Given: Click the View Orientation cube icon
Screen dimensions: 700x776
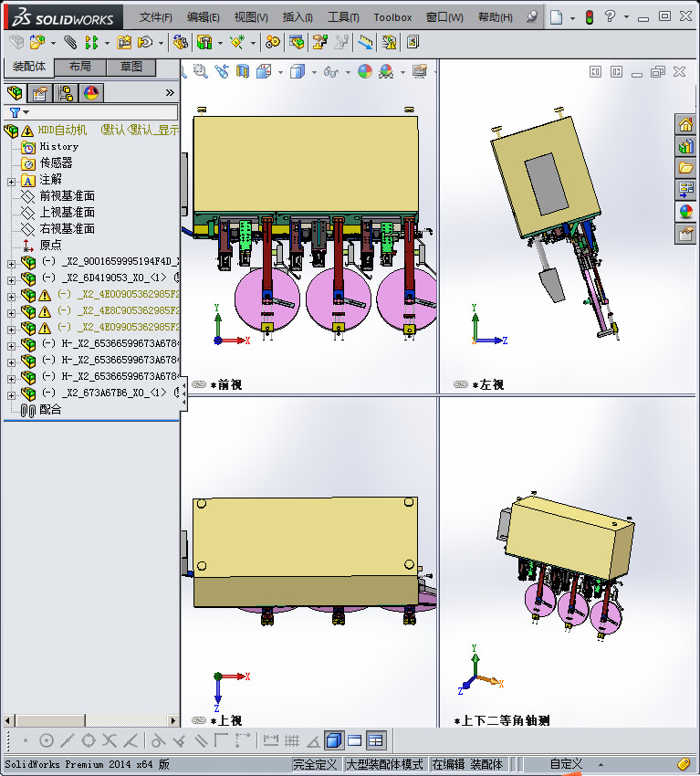Looking at the screenshot, I should pyautogui.click(x=264, y=72).
